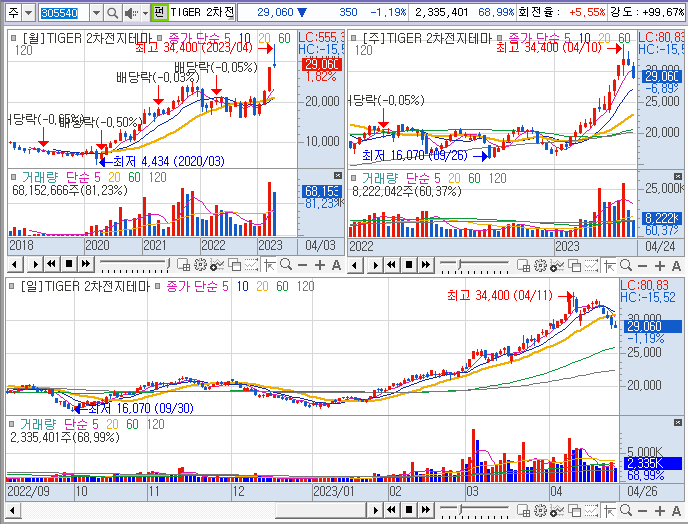Click daily chart text 최고 34,400 (04/11)
This screenshot has width=688, height=524.
(500, 295)
